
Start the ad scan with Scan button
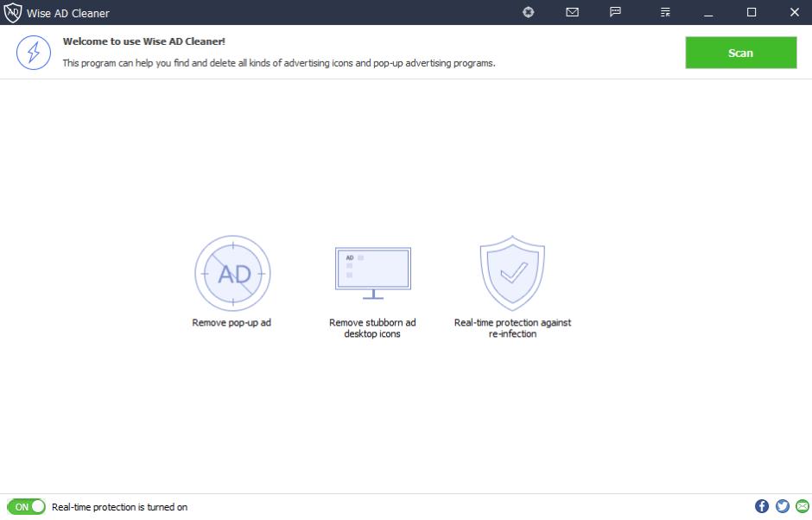(740, 53)
